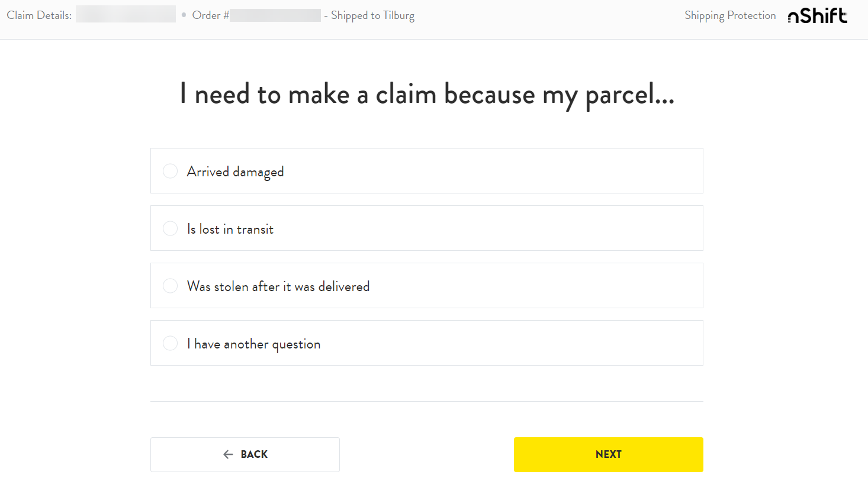Click the nShift logo
The width and height of the screenshot is (868, 481).
818,15
